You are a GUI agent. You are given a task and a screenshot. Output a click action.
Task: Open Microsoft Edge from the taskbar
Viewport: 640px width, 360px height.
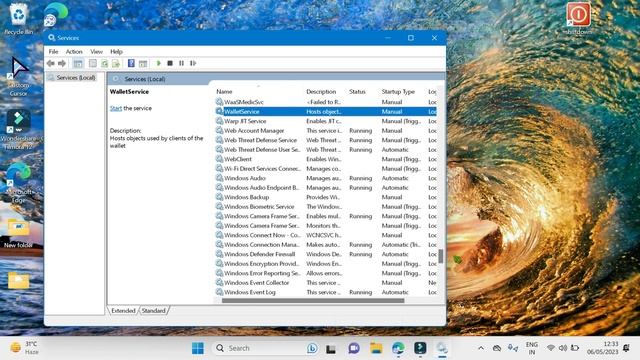pyautogui.click(x=398, y=348)
